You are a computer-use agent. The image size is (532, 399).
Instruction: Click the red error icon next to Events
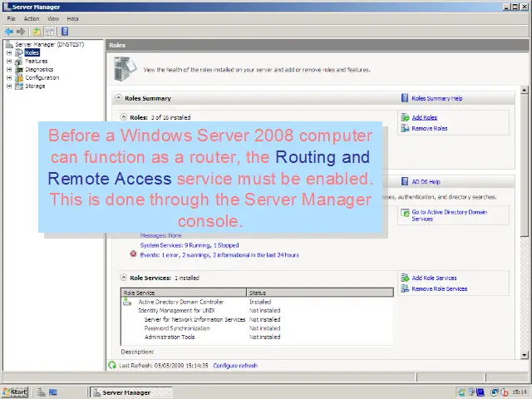tap(133, 254)
